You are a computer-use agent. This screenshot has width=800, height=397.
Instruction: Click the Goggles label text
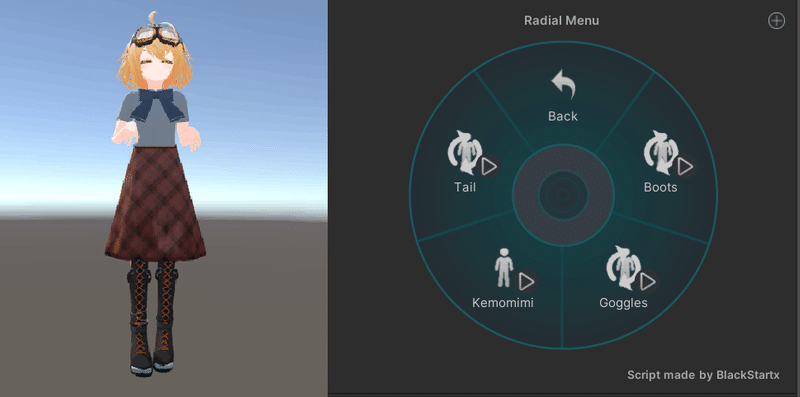click(x=623, y=303)
